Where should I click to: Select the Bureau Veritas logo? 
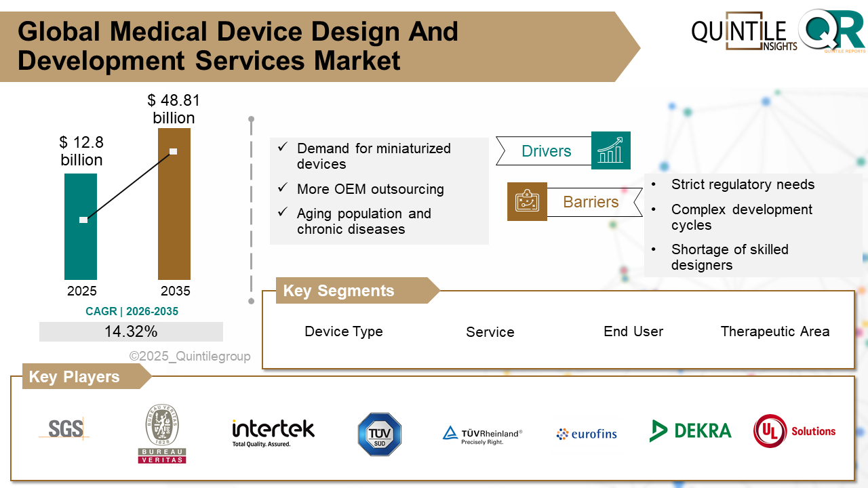[162, 434]
